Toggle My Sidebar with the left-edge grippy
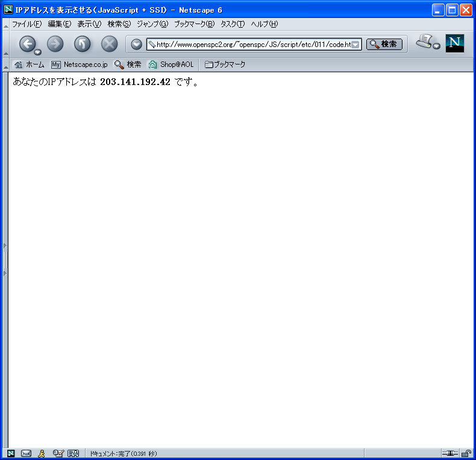 click(x=5, y=259)
